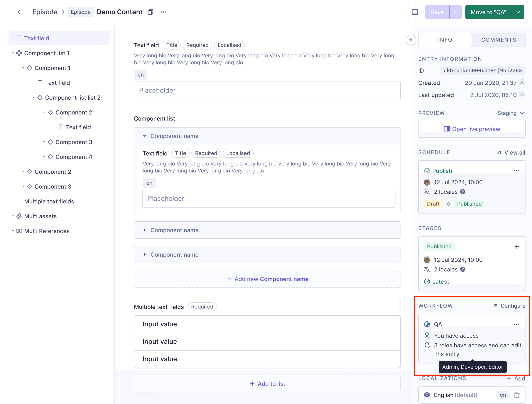
Task: Switch to the Comments tab
Action: pos(498,40)
